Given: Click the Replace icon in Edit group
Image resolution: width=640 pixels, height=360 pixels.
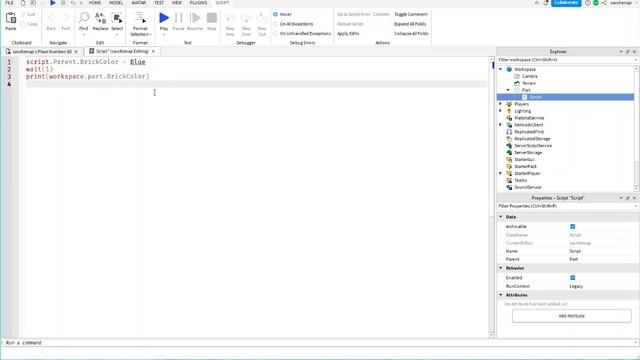Looking at the screenshot, I should (x=100, y=18).
